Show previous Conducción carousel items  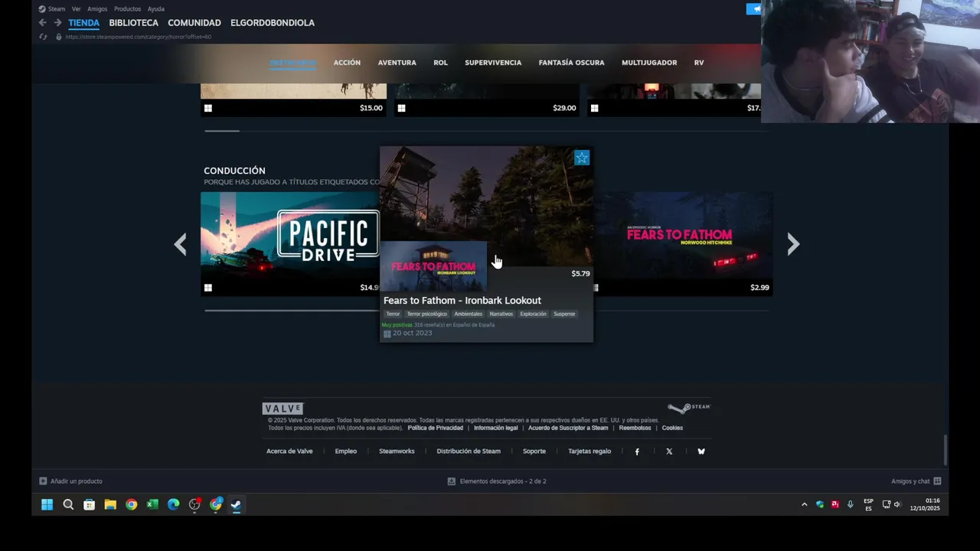(180, 244)
